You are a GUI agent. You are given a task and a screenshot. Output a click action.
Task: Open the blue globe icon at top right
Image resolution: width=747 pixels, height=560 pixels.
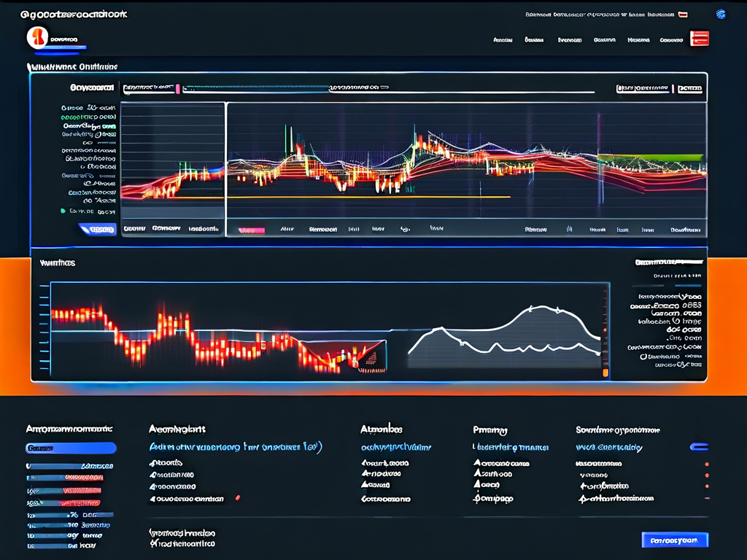(x=721, y=14)
